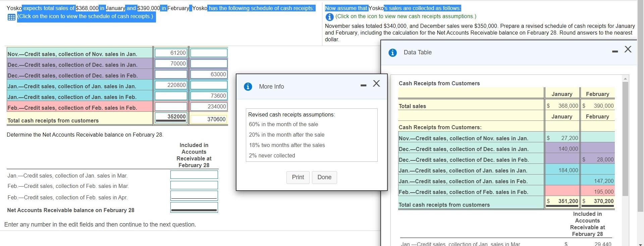Viewport: 644px width, 246px height.
Task: Click the 'Total sales' row label in Data Table
Action: (x=412, y=106)
